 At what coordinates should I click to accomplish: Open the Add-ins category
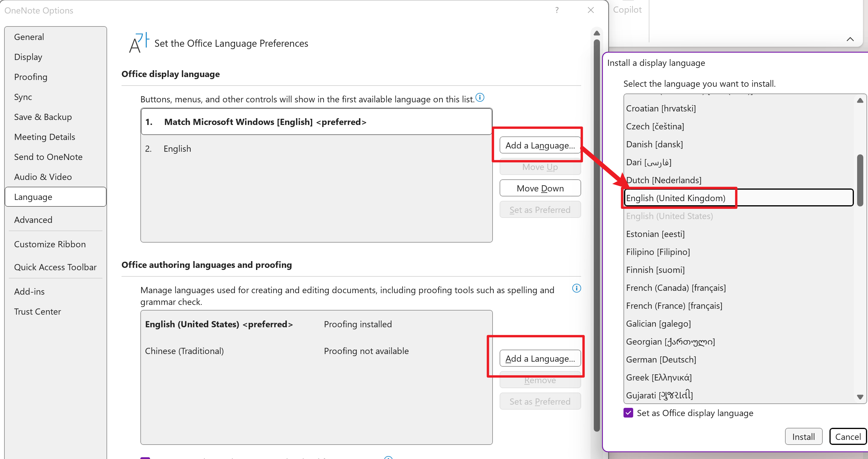pos(56,292)
